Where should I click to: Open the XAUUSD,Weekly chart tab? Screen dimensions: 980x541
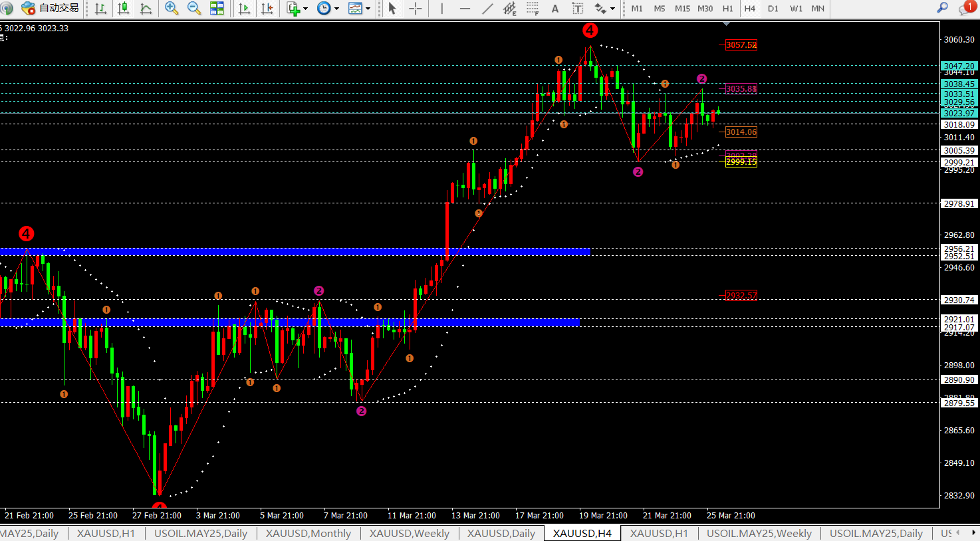pyautogui.click(x=410, y=533)
